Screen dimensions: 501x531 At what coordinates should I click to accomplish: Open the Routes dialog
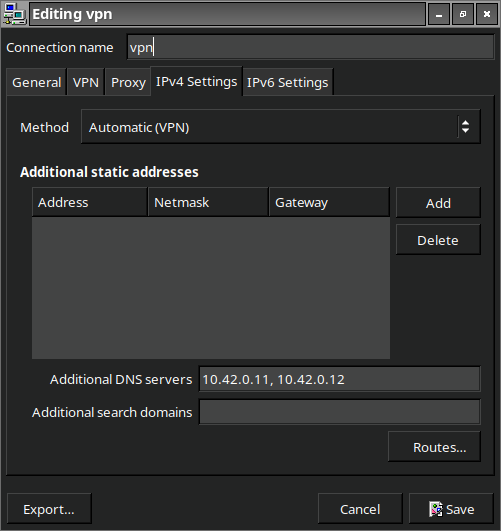(x=435, y=447)
